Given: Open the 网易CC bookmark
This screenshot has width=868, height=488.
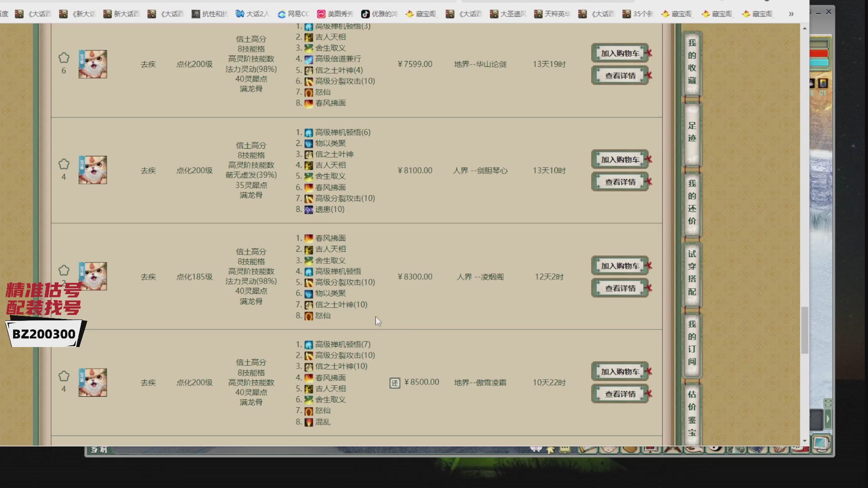Looking at the screenshot, I should click(293, 14).
